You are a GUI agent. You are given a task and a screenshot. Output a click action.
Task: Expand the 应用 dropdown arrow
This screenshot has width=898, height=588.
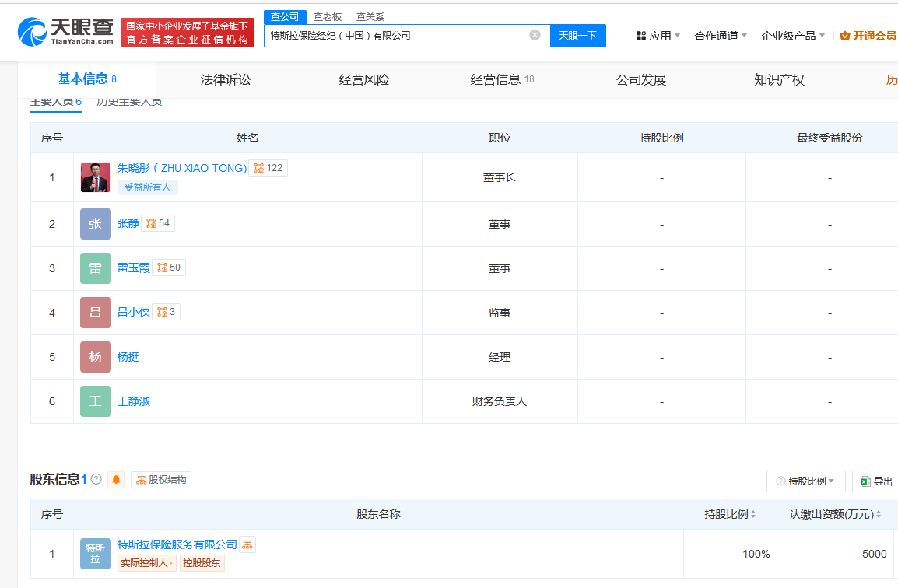pyautogui.click(x=678, y=36)
